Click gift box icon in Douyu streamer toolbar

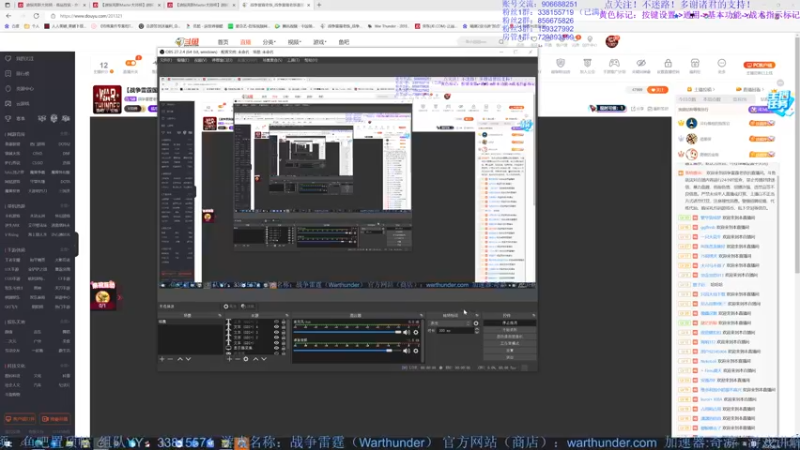pyautogui.click(x=695, y=64)
